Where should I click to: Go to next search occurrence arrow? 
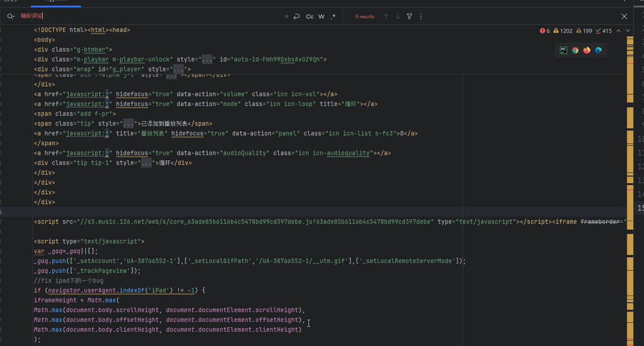pyautogui.click(x=398, y=16)
